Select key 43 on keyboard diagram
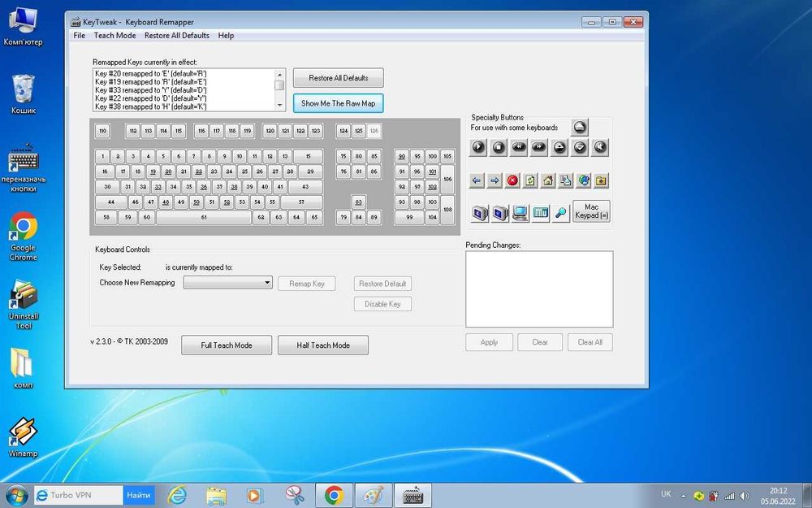 pos(305,187)
